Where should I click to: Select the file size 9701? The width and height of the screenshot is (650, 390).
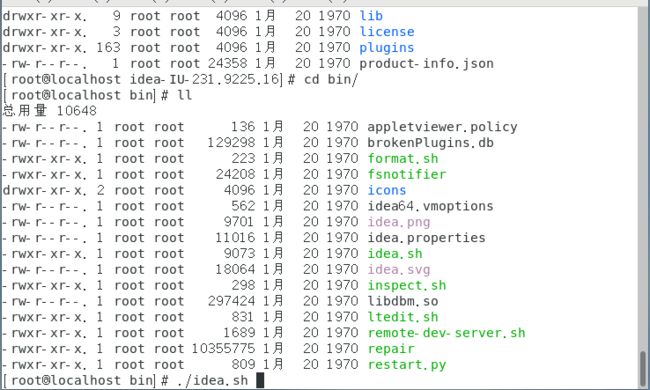(x=239, y=222)
